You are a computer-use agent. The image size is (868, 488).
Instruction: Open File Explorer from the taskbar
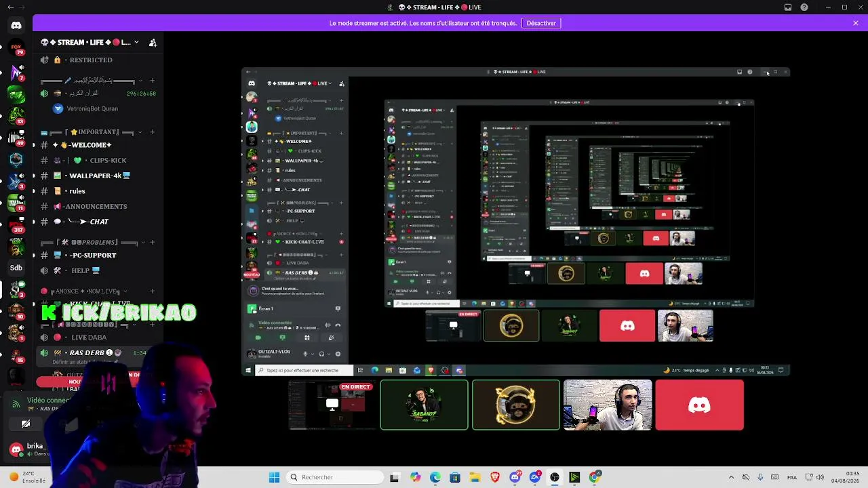(475, 477)
